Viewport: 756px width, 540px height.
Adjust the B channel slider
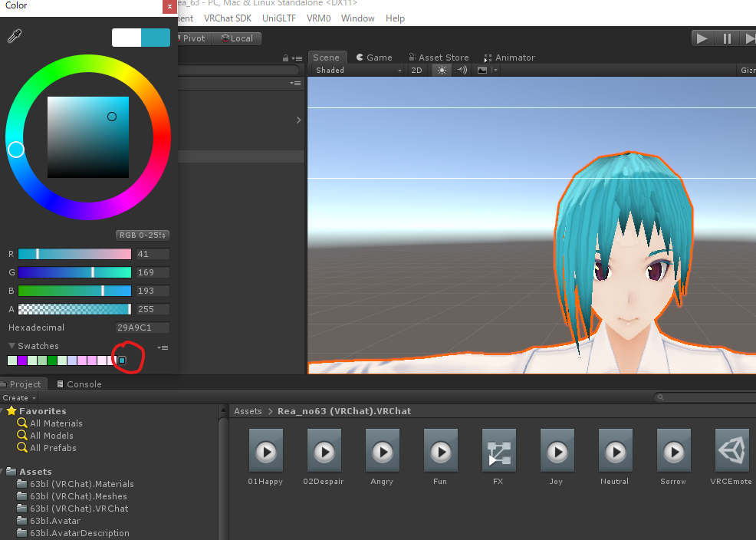[x=74, y=291]
